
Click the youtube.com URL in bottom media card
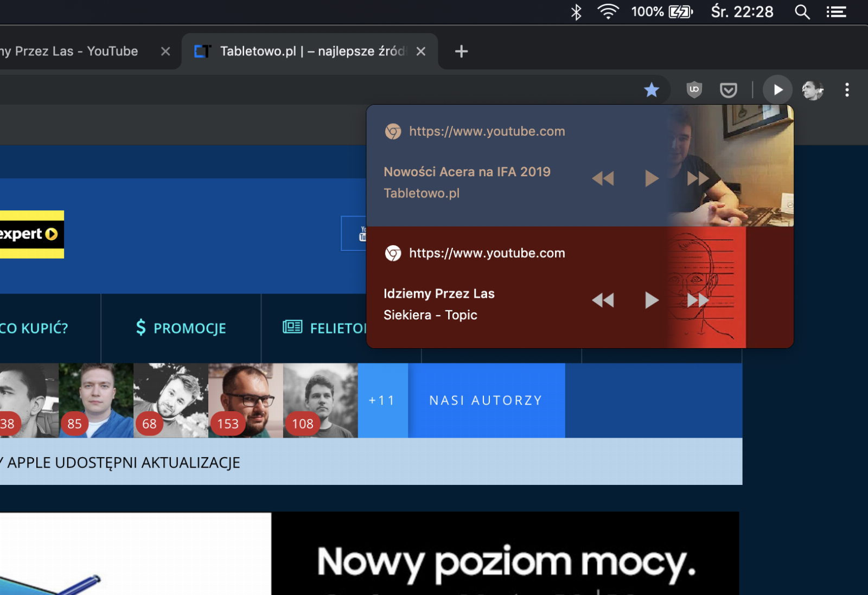pyautogui.click(x=487, y=253)
